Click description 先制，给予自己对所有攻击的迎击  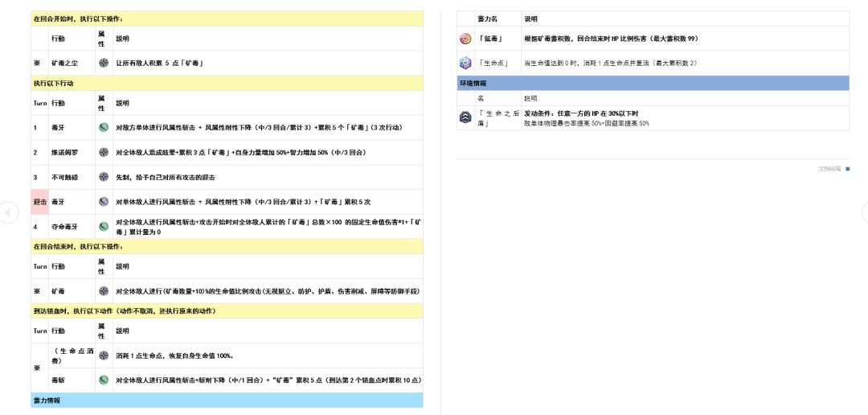pos(165,177)
